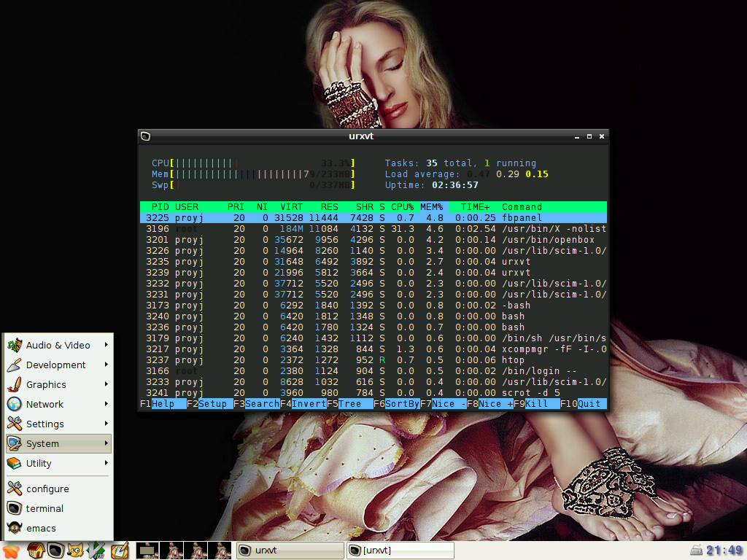Launch terminal from the menu
The height and width of the screenshot is (560, 747).
pos(59,508)
